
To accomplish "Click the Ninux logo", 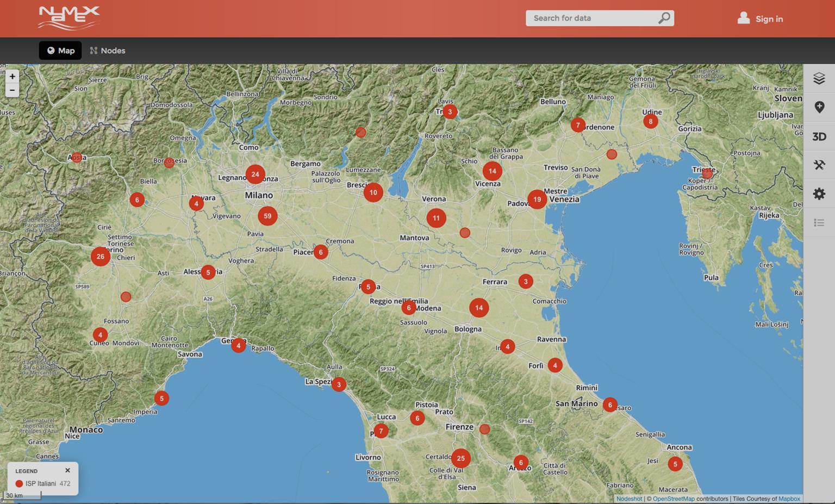I will pyautogui.click(x=69, y=18).
